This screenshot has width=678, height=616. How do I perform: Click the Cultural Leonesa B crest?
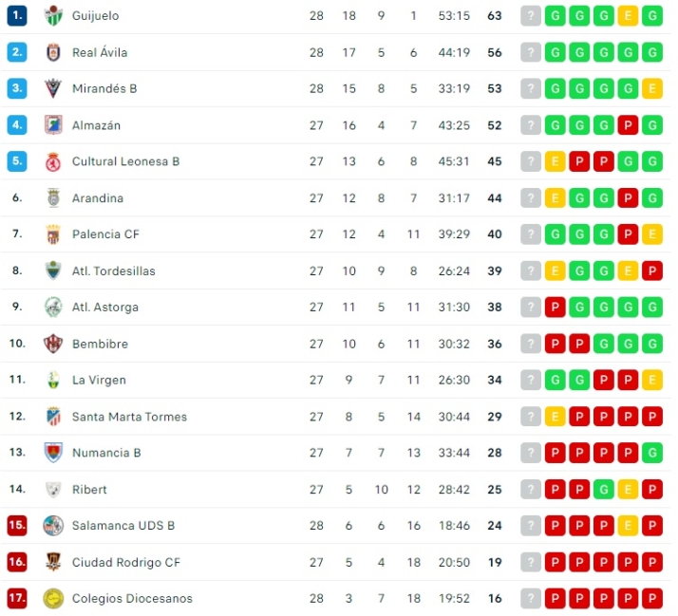pos(53,161)
